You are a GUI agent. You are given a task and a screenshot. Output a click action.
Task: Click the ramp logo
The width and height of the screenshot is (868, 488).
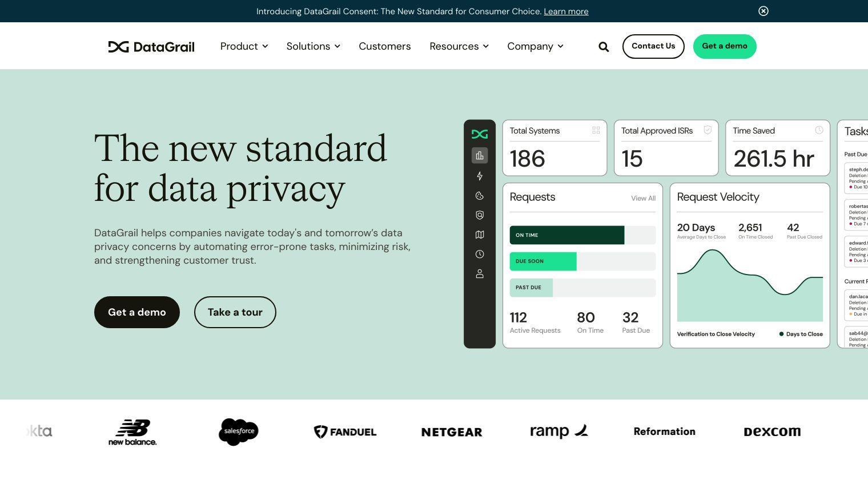tap(559, 431)
